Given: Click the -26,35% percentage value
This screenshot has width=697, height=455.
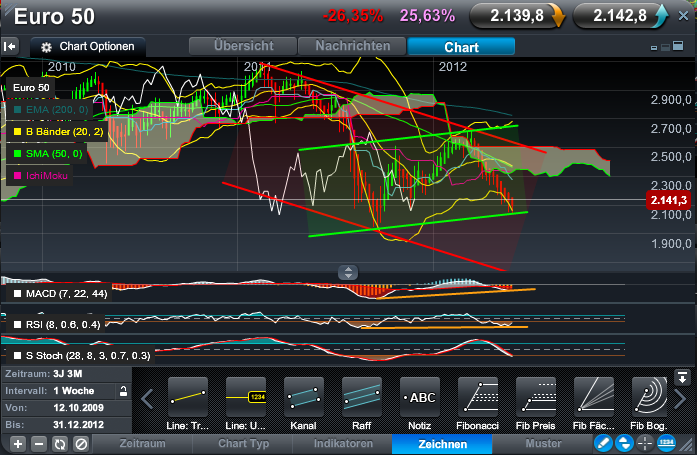Looking at the screenshot, I should point(353,16).
